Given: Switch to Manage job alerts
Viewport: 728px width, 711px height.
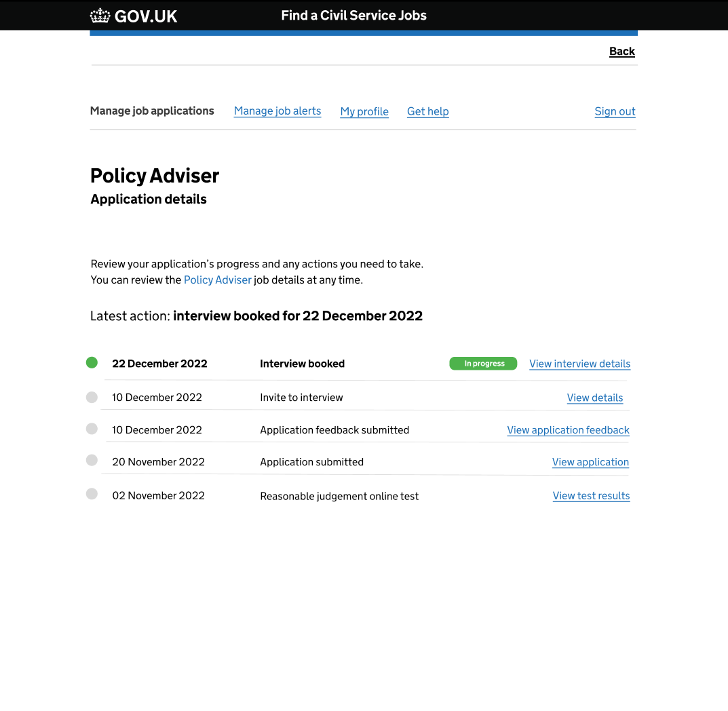Looking at the screenshot, I should 277,111.
